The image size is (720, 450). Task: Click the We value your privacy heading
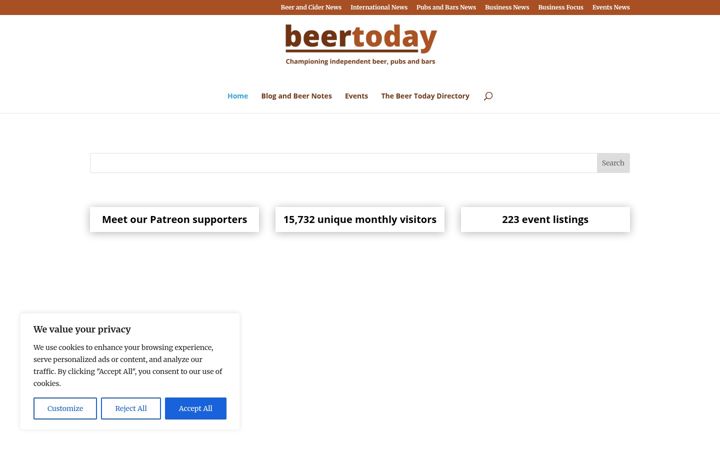[x=82, y=329]
